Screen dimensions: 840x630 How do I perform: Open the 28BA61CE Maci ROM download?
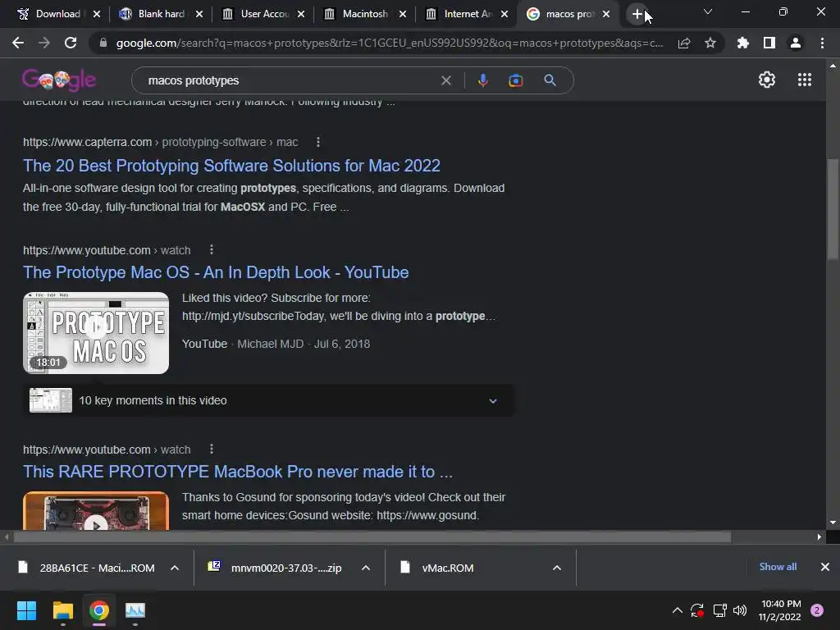(97, 568)
